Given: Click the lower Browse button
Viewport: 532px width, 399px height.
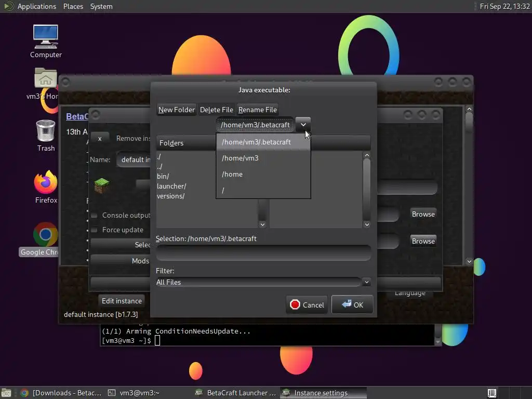Looking at the screenshot, I should point(423,241).
